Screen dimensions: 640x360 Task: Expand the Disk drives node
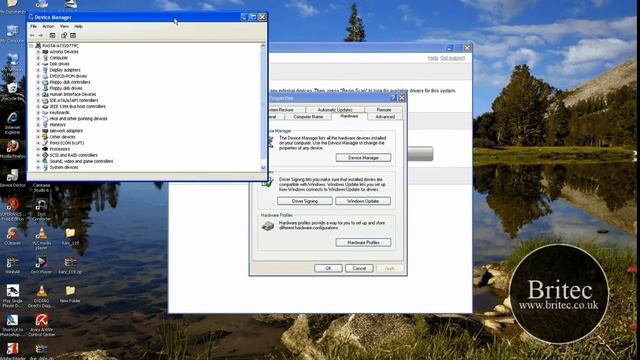38,64
